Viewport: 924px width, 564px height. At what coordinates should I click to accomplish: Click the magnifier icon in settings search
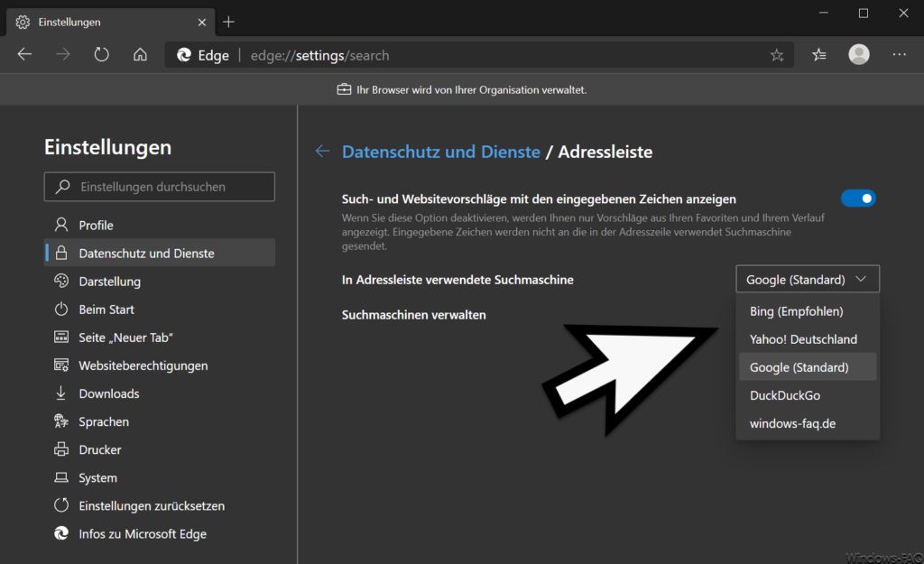point(62,187)
